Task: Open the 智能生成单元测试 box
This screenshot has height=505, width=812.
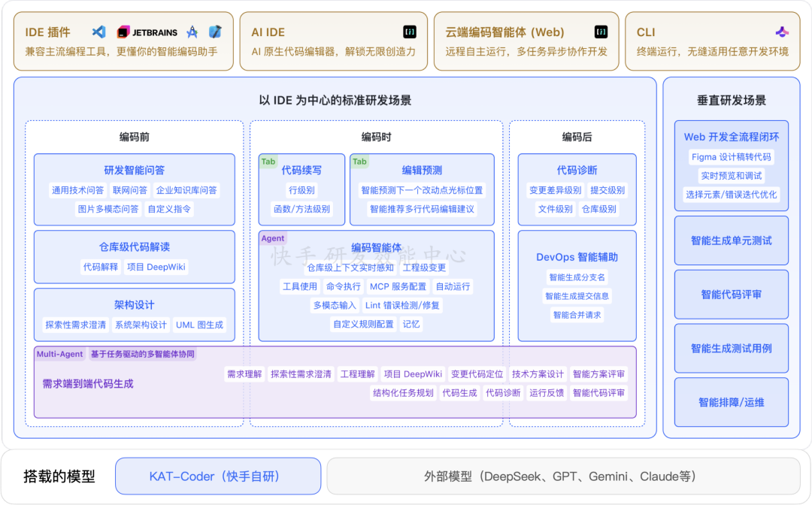Action: [x=732, y=240]
